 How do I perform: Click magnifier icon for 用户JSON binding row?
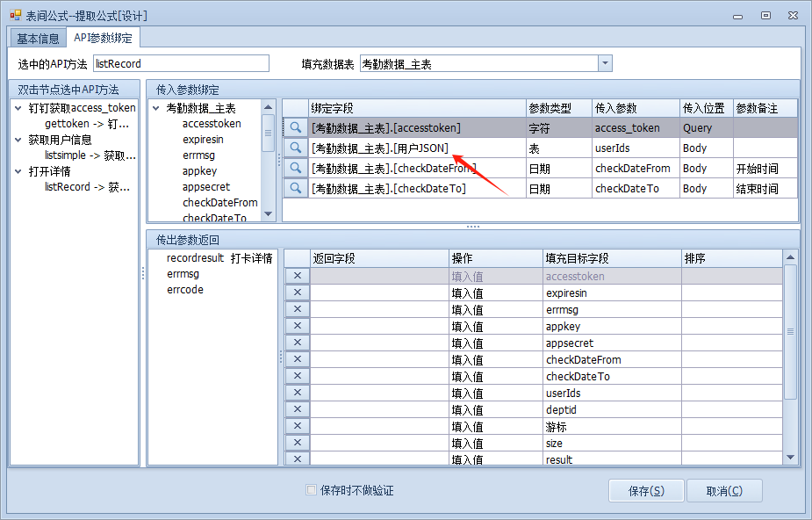pyautogui.click(x=296, y=148)
